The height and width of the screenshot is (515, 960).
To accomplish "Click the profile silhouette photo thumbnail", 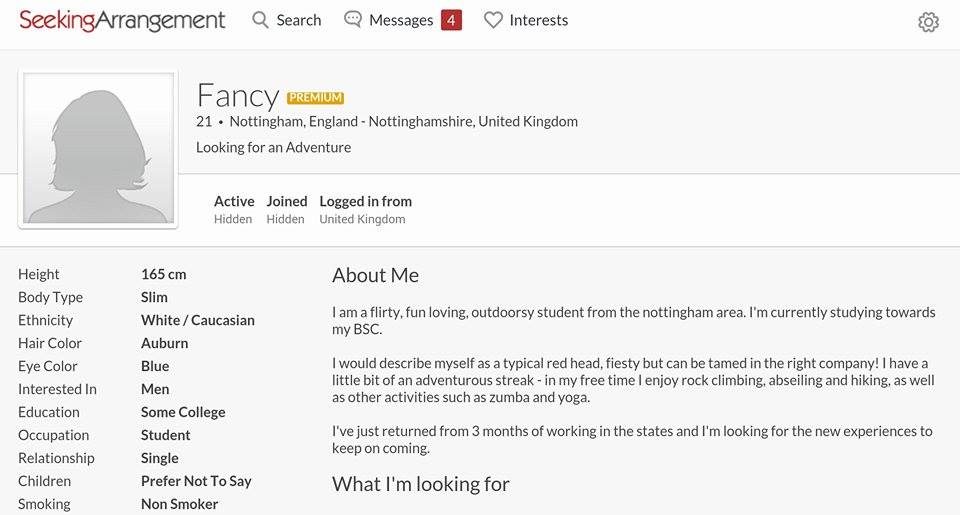I will pyautogui.click(x=98, y=149).
